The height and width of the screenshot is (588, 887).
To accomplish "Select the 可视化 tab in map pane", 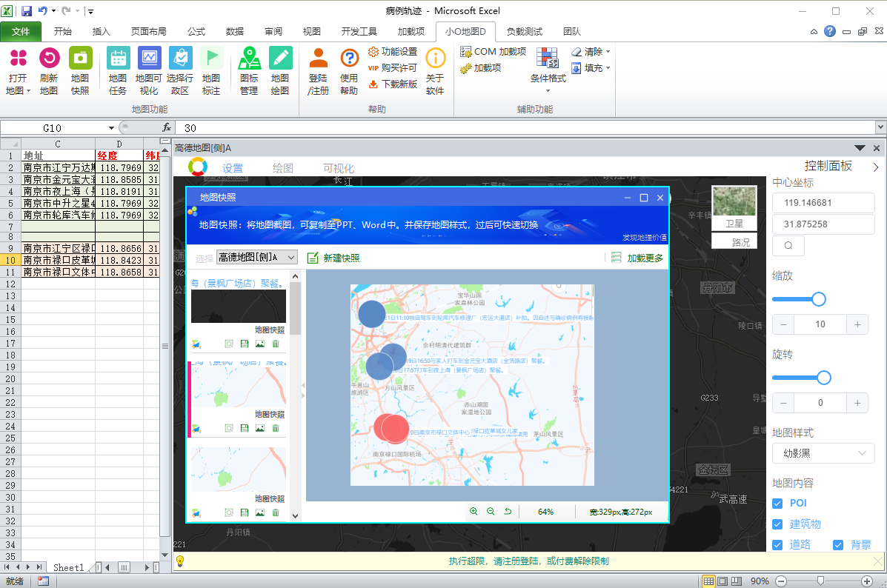I will pyautogui.click(x=339, y=168).
